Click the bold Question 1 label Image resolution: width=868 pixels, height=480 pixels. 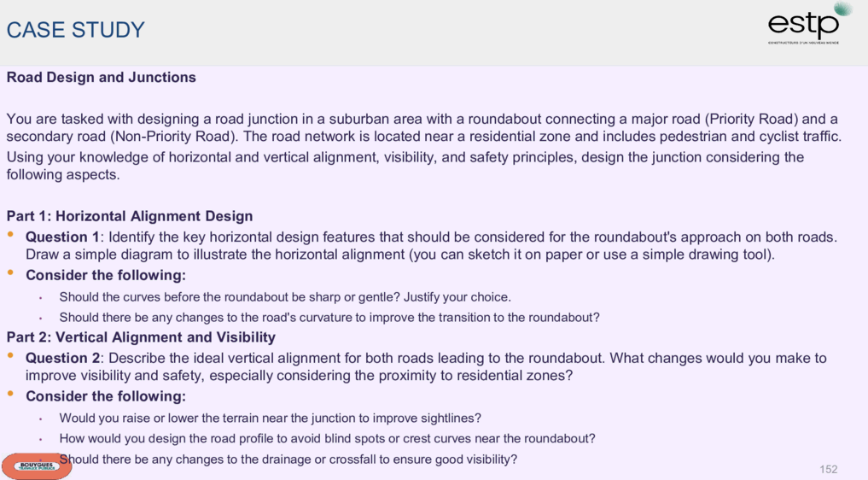(x=62, y=237)
